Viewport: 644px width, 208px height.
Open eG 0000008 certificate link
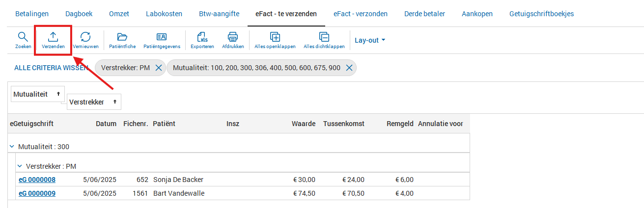(x=37, y=180)
